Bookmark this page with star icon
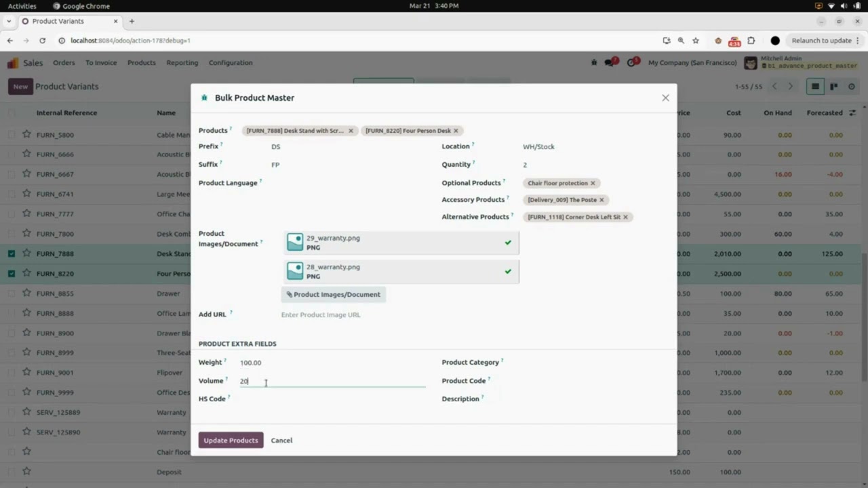This screenshot has width=868, height=488. click(x=696, y=41)
